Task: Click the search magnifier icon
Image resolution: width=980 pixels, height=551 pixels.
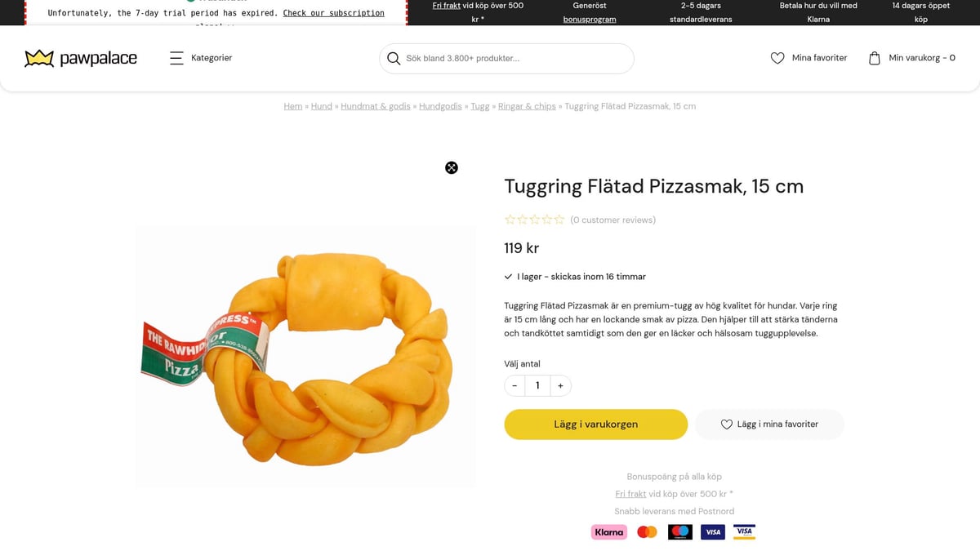Action: tap(394, 58)
